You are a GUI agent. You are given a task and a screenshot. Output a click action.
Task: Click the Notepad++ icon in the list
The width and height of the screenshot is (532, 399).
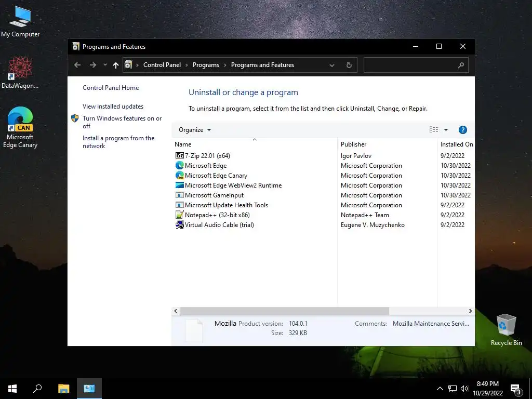coord(179,215)
